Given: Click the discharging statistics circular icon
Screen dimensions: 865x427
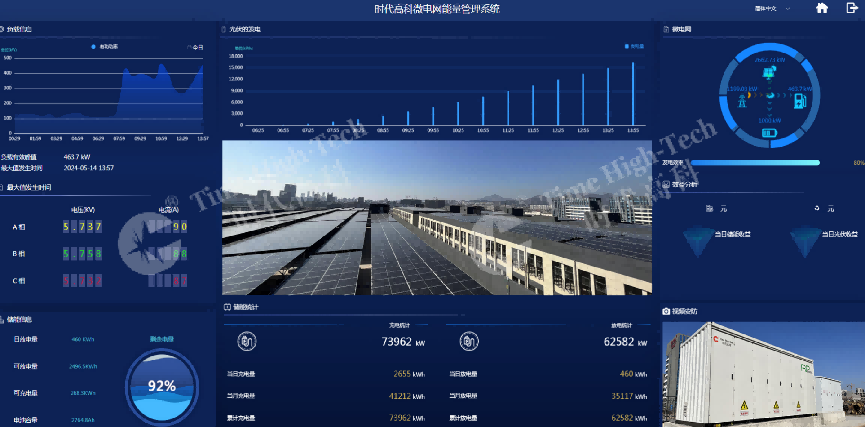Looking at the screenshot, I should (x=466, y=342).
